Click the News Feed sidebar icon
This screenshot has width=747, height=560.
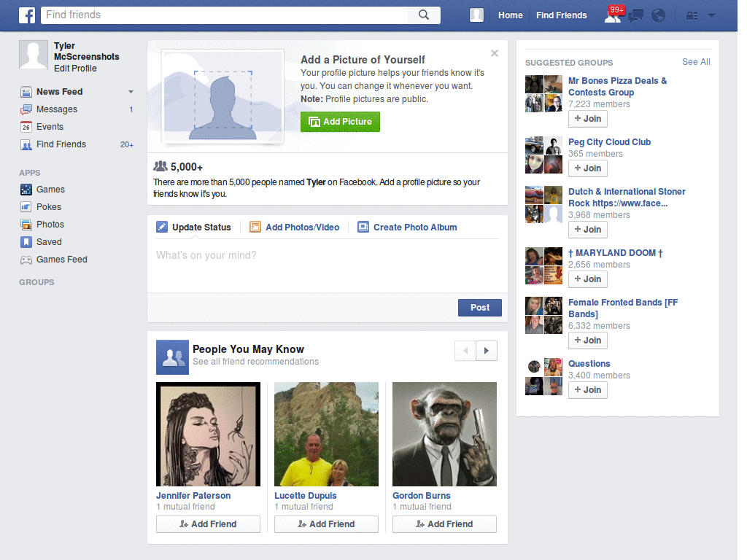[26, 92]
